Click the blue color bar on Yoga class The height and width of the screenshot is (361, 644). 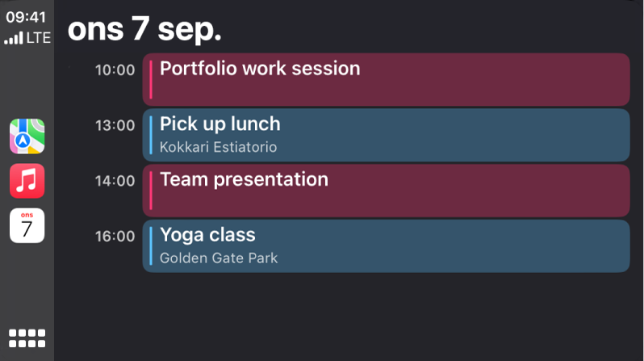point(151,246)
